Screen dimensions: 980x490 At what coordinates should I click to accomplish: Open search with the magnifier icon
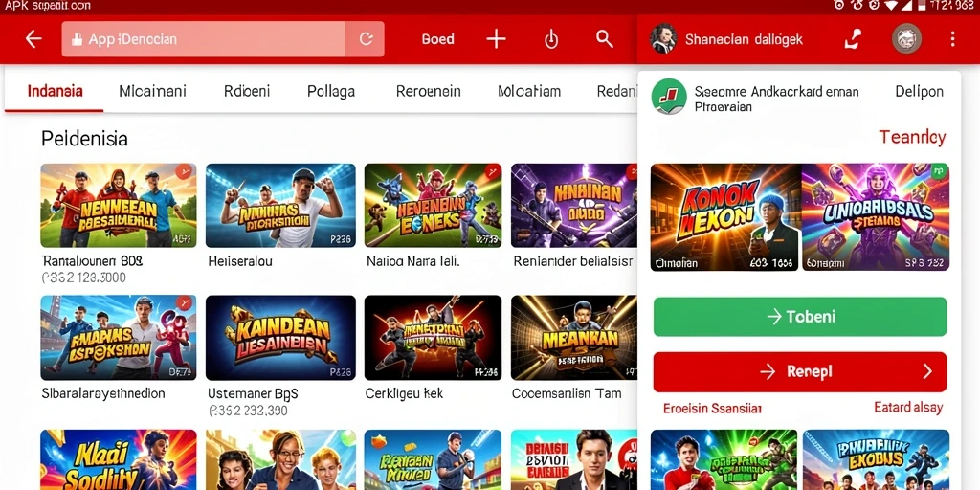(605, 38)
